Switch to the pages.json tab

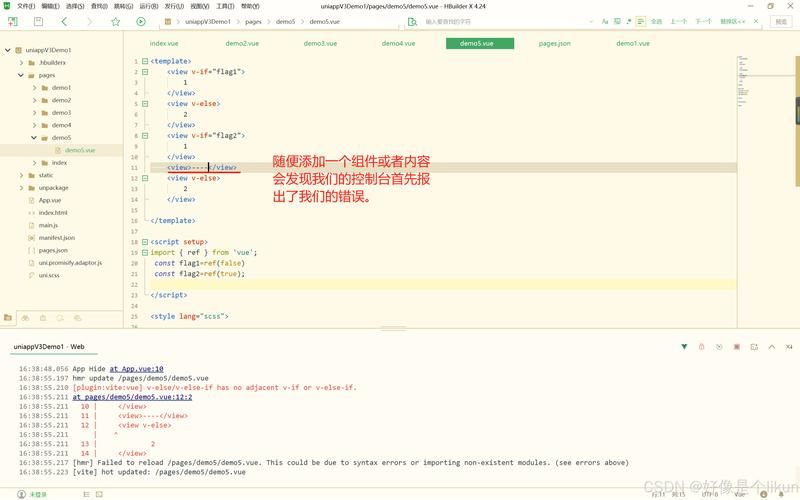(x=555, y=43)
